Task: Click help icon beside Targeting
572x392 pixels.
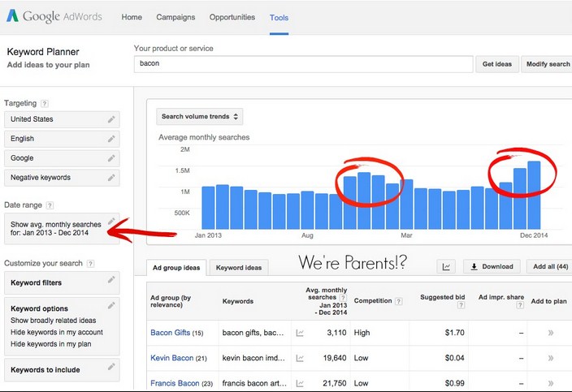Action: click(x=45, y=103)
